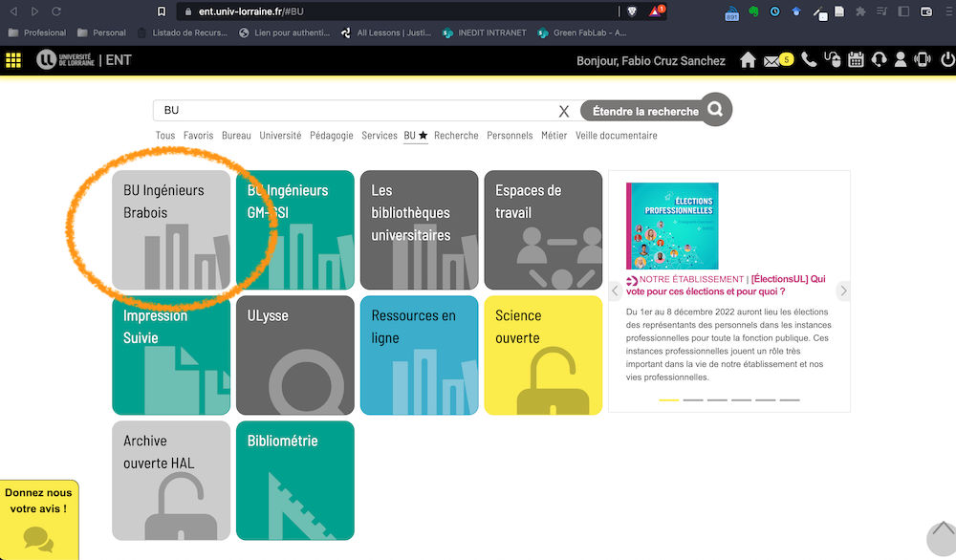Show next news carousel slide
Image resolution: width=956 pixels, height=560 pixels.
point(843,291)
